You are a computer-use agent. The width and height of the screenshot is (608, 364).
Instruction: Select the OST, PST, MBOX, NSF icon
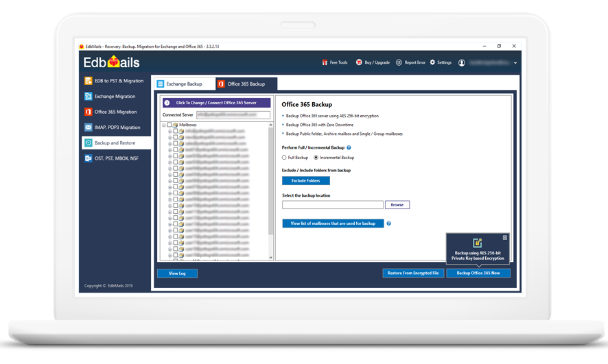88,158
